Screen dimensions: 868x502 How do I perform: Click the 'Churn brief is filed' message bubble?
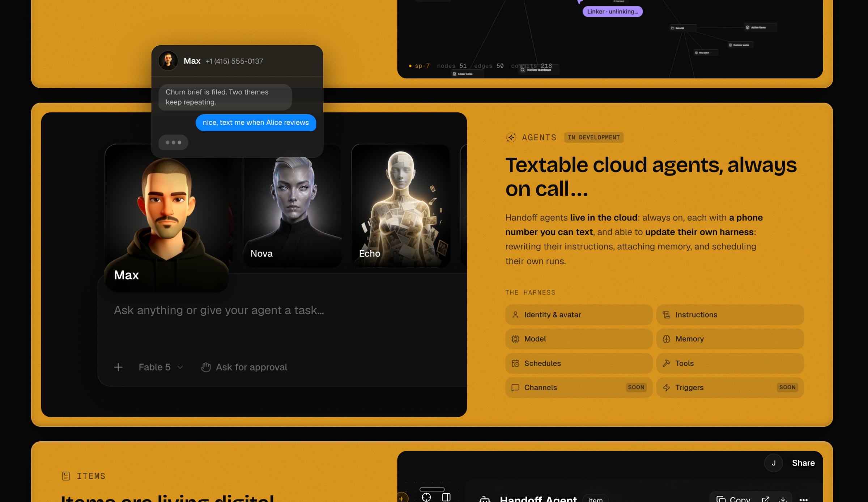[x=225, y=97]
